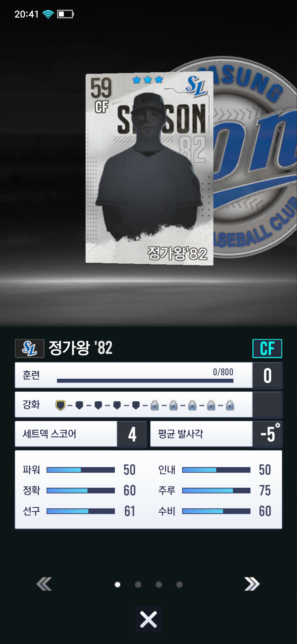The image size is (297, 644).
Task: Tap the 세트덱 스코어 panel
Action: 81,434
